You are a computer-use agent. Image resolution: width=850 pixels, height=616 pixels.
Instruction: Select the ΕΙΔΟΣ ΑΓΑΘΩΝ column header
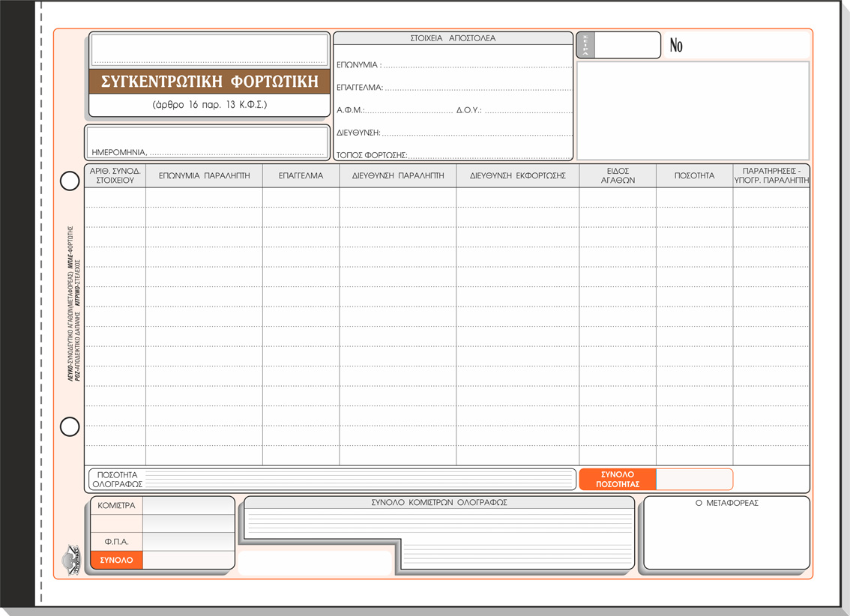point(618,176)
